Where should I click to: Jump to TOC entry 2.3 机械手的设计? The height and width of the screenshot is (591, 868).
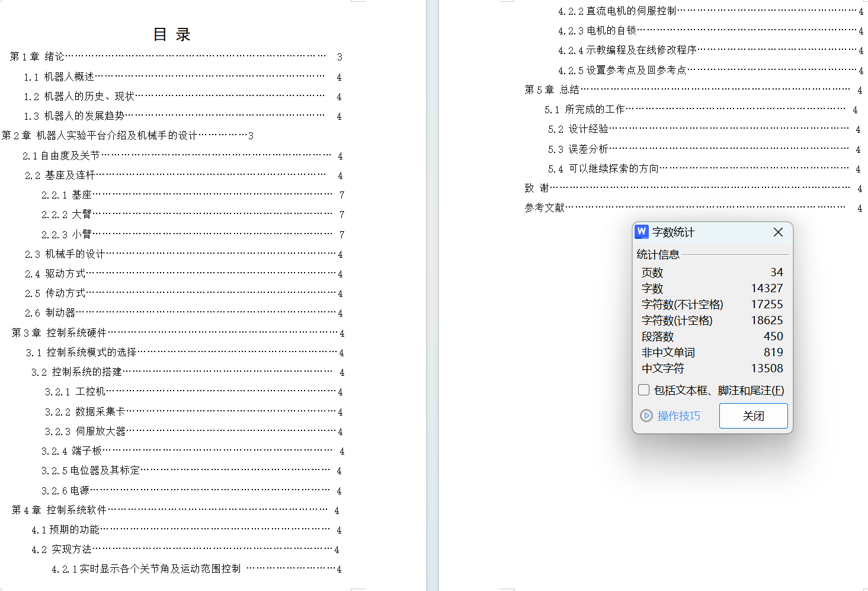[184, 254]
